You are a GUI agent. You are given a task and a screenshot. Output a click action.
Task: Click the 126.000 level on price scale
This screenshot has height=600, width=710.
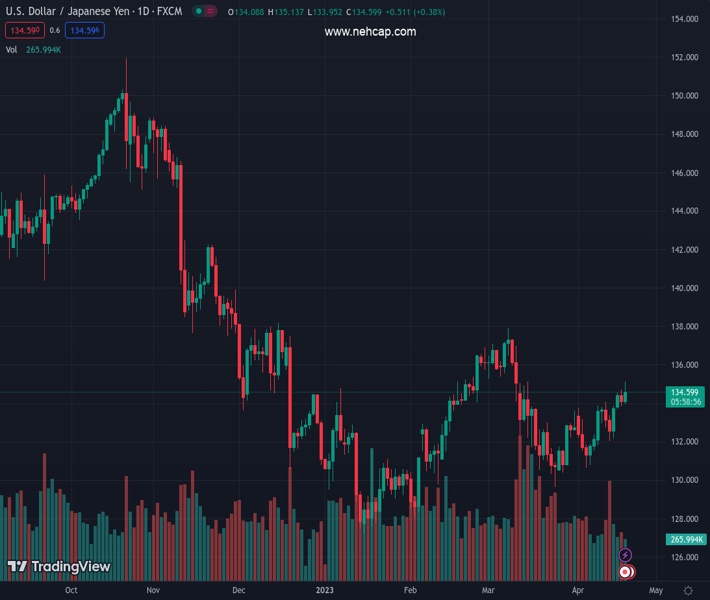point(685,557)
